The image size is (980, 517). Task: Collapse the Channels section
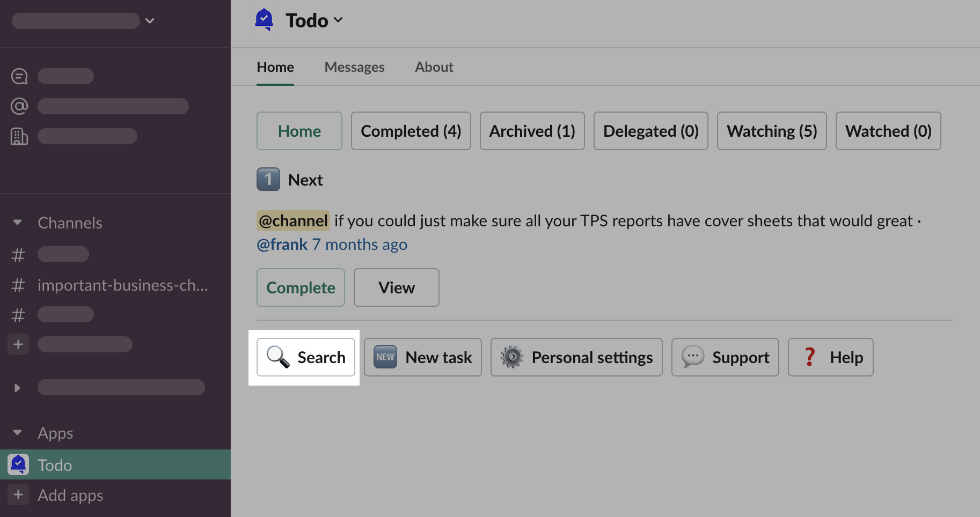point(18,223)
